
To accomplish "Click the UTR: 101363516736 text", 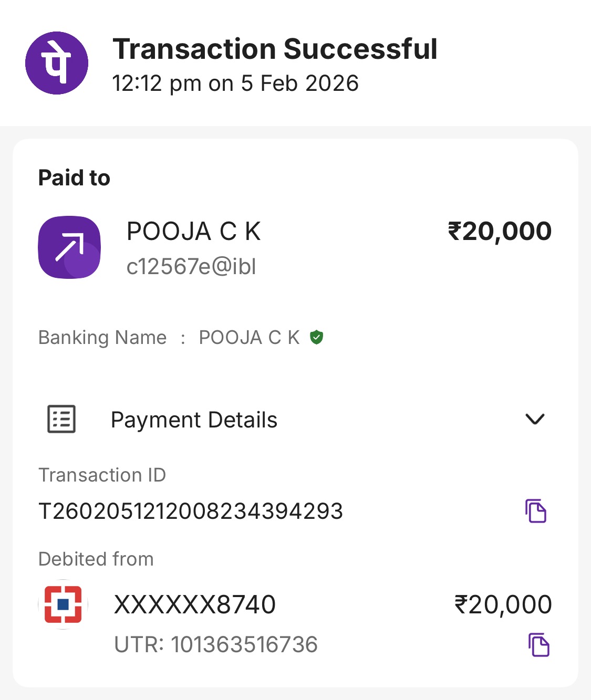I will point(216,645).
